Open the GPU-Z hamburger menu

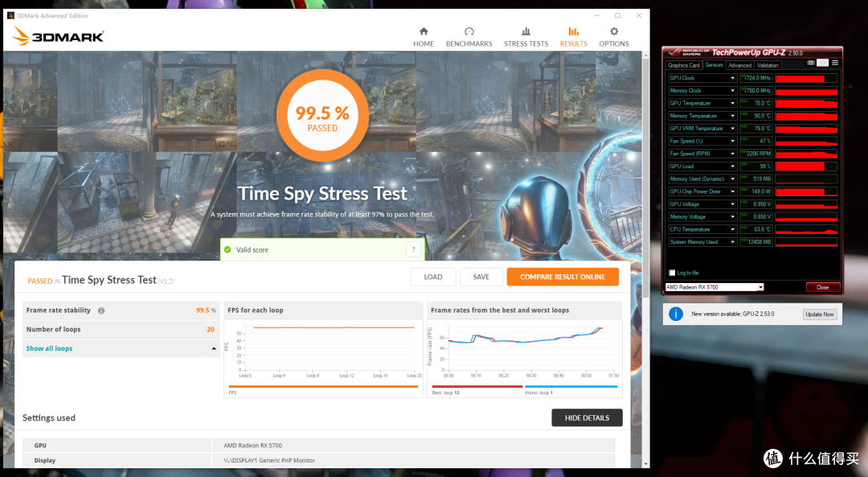(835, 64)
